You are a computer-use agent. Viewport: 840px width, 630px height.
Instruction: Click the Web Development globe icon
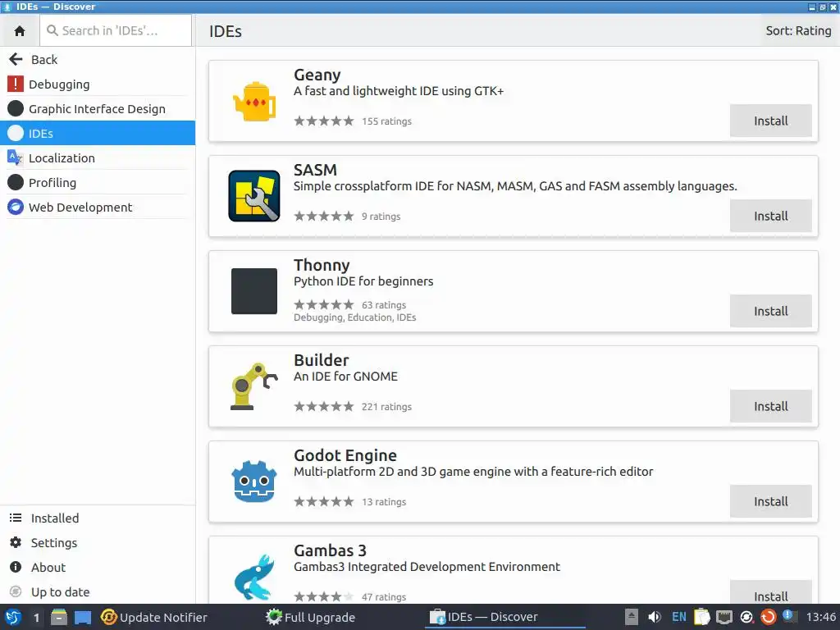click(16, 207)
